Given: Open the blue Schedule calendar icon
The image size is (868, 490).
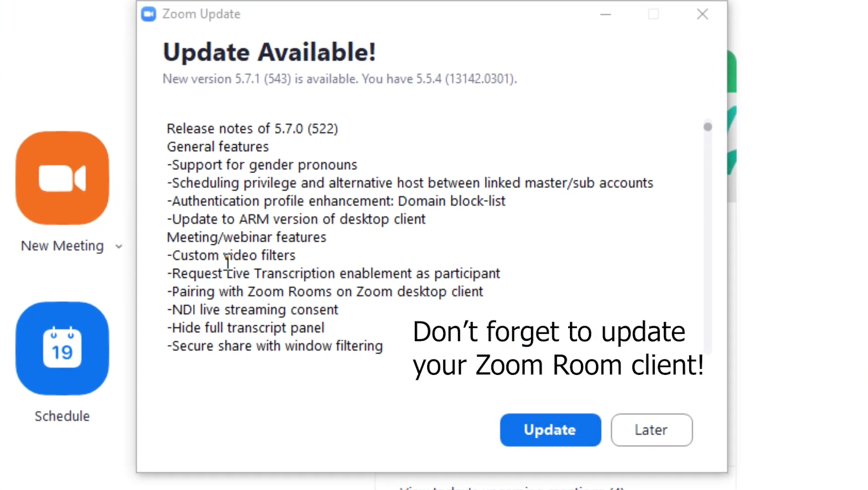Looking at the screenshot, I should coord(62,348).
